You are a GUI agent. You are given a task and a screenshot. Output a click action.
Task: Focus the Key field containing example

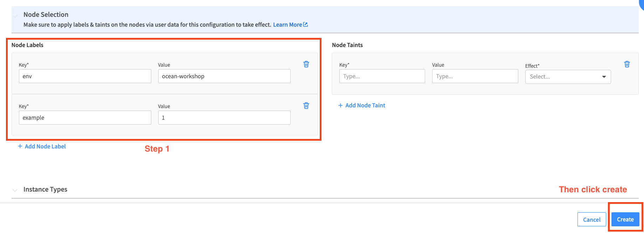point(85,118)
